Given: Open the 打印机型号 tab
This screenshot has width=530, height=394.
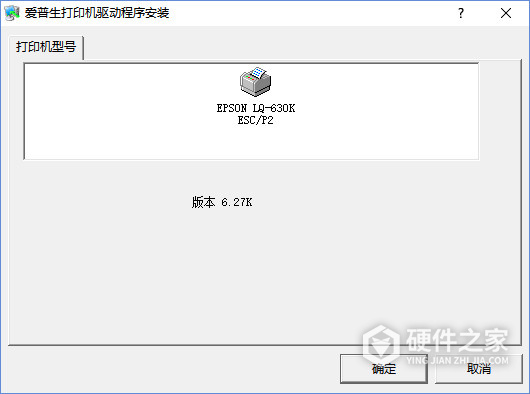Looking at the screenshot, I should (46, 47).
